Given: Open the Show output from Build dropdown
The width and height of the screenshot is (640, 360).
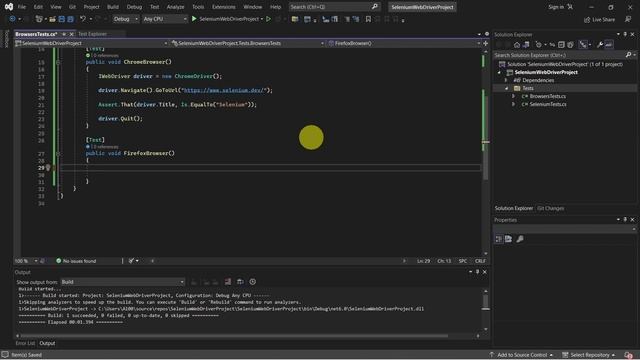Looking at the screenshot, I should pyautogui.click(x=122, y=282).
